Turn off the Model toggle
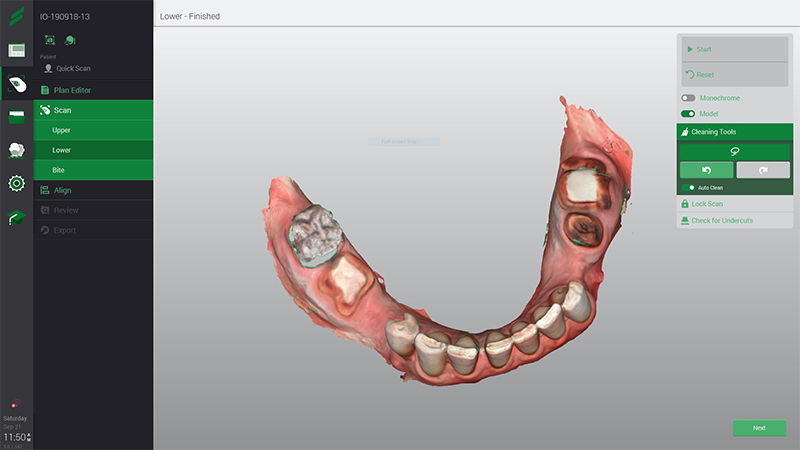Image resolution: width=800 pixels, height=450 pixels. [688, 114]
